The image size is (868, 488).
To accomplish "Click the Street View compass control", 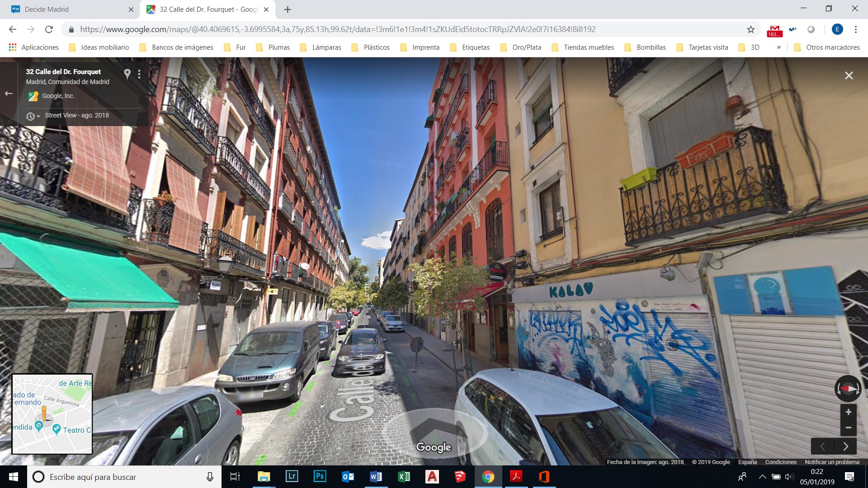I will [x=848, y=389].
